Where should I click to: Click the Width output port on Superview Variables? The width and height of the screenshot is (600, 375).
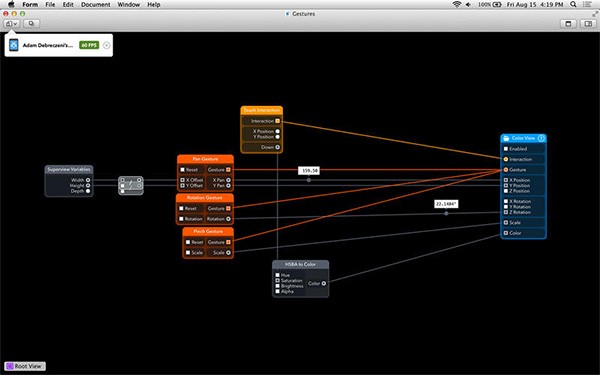tap(88, 180)
